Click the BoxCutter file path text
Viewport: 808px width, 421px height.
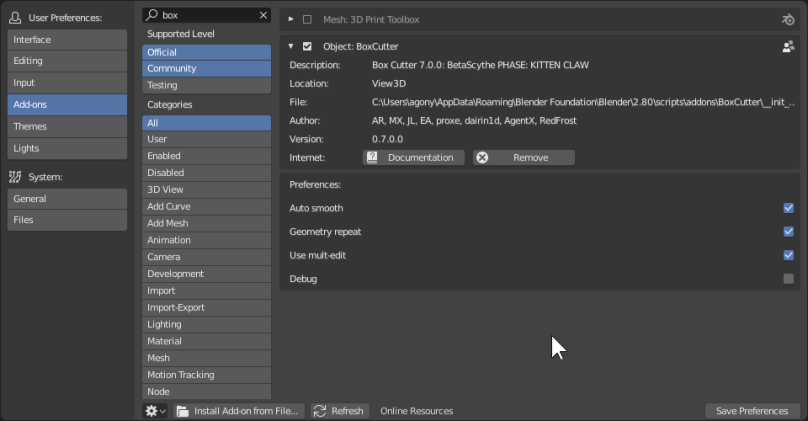[x=583, y=102]
